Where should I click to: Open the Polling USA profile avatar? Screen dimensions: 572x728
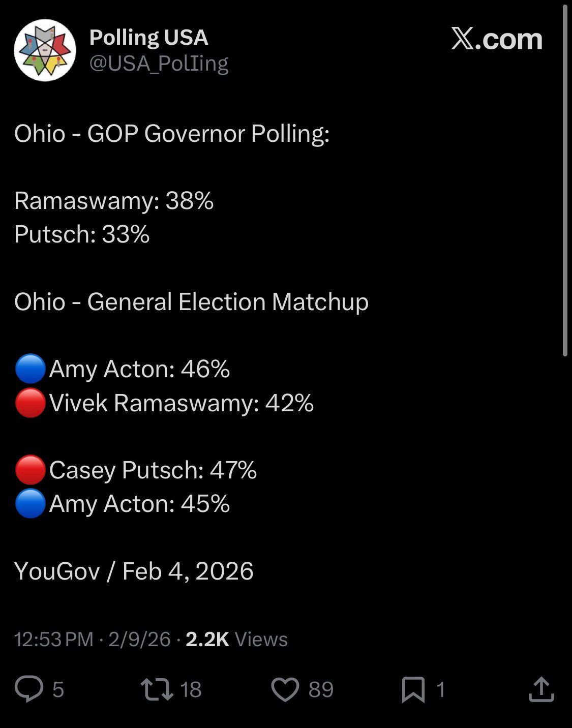(45, 50)
